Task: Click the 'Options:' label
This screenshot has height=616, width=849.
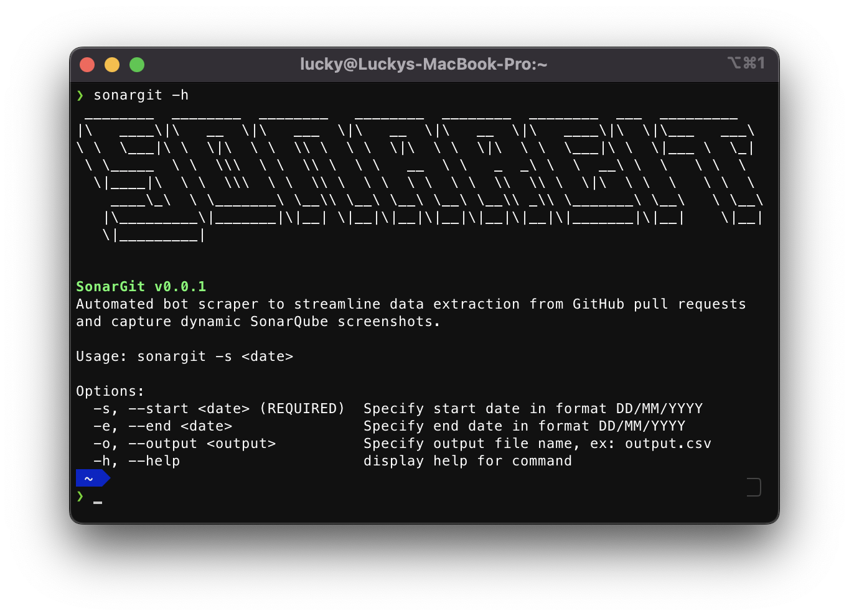Action: [x=110, y=391]
